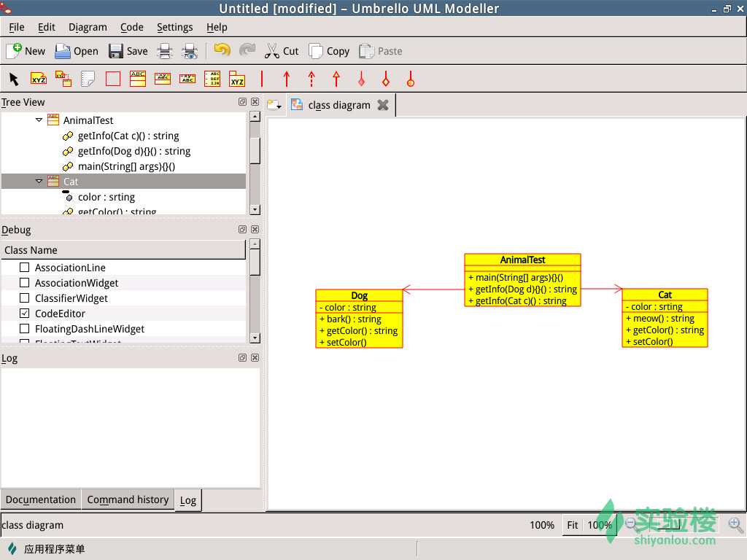Select the Log tab at bottom

[x=187, y=500]
